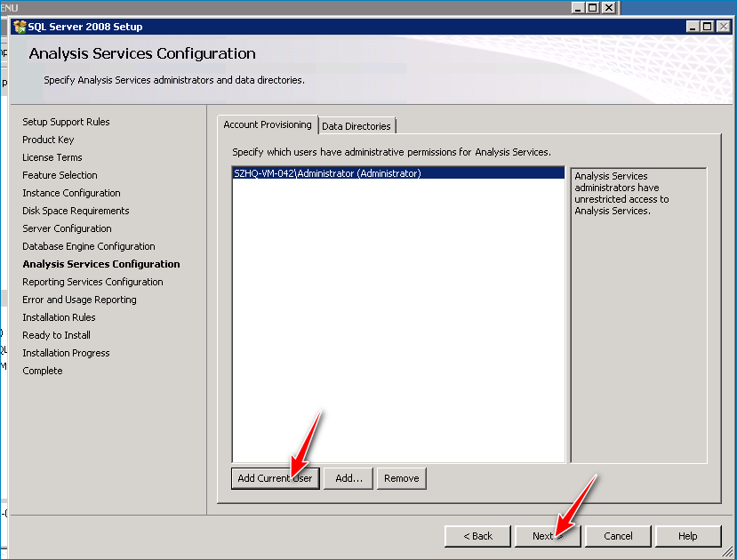
Task: Select the Account Provisioning tab
Action: [268, 124]
